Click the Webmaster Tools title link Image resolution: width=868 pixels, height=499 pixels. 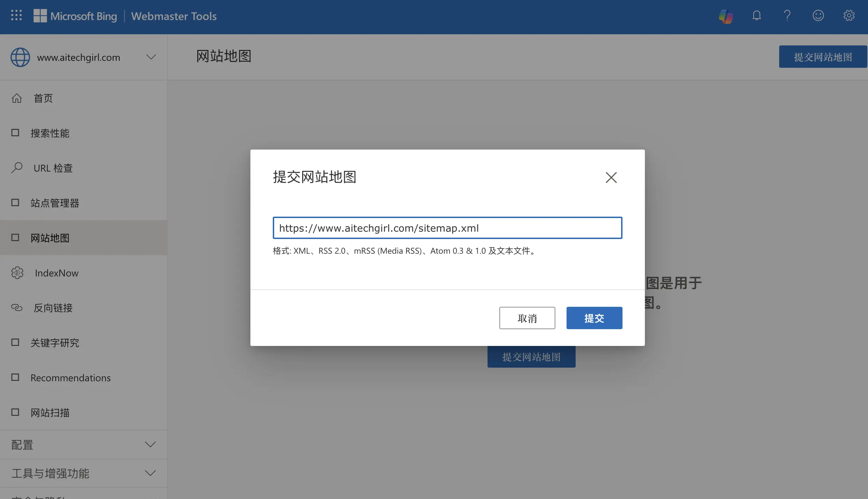point(174,16)
